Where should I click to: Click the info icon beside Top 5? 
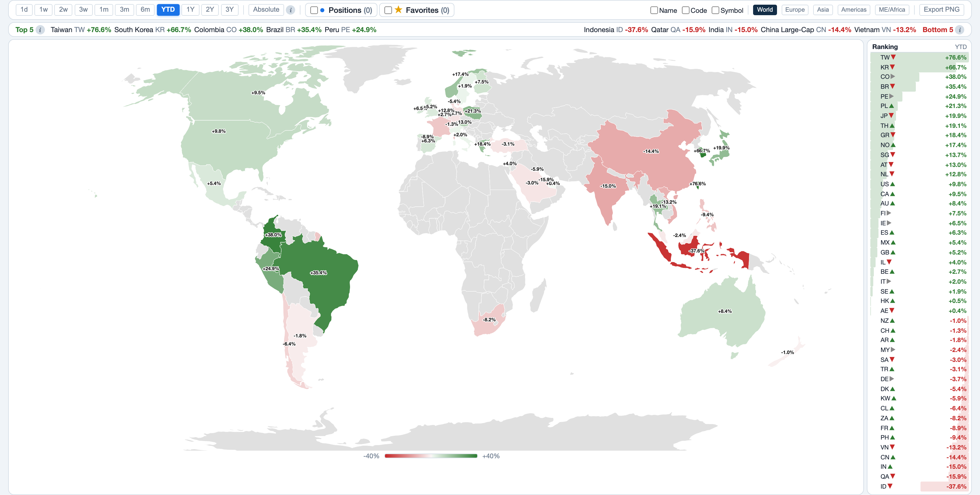coord(40,30)
